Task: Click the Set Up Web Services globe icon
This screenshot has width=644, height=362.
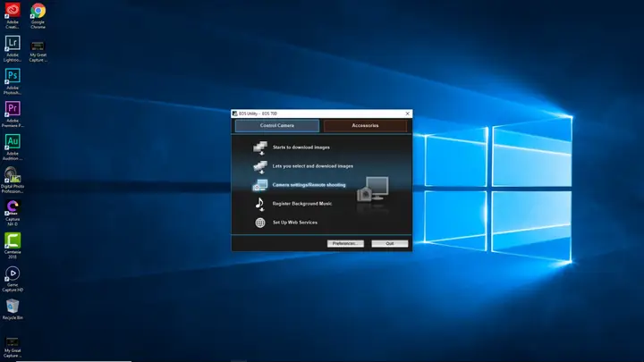Action: (x=260, y=223)
